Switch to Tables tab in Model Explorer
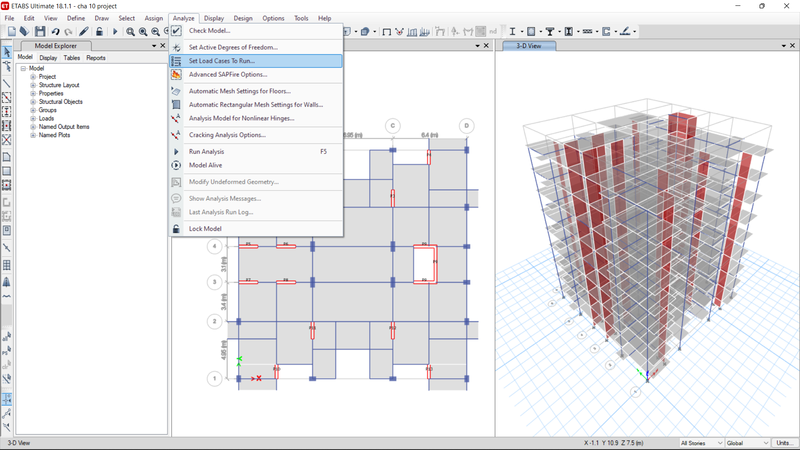 (x=71, y=58)
